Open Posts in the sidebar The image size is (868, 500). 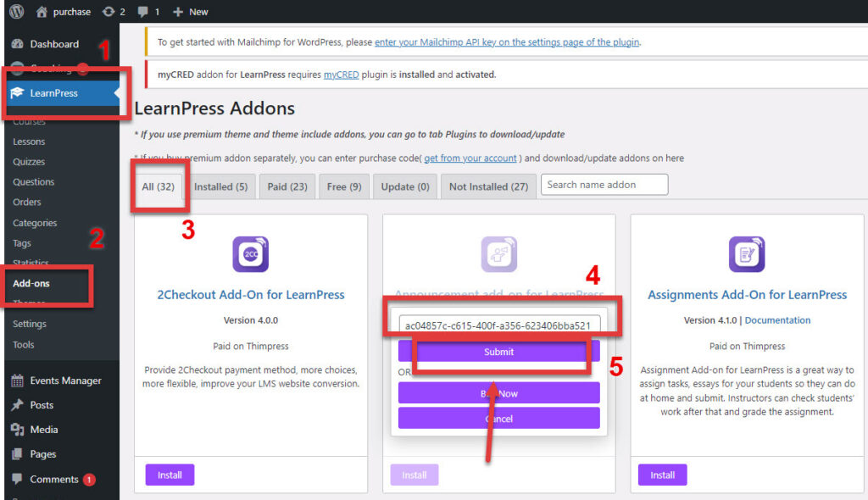click(41, 405)
